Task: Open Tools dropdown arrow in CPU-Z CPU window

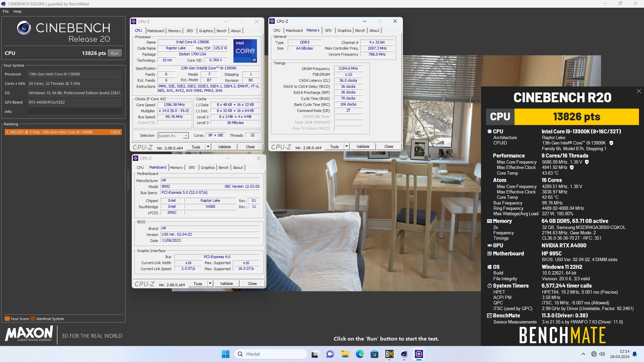Action: pos(208,147)
